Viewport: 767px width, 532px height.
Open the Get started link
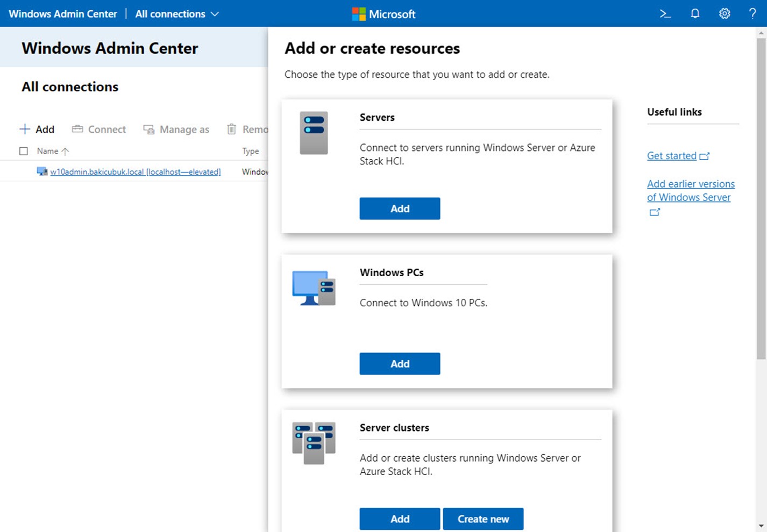pos(672,156)
